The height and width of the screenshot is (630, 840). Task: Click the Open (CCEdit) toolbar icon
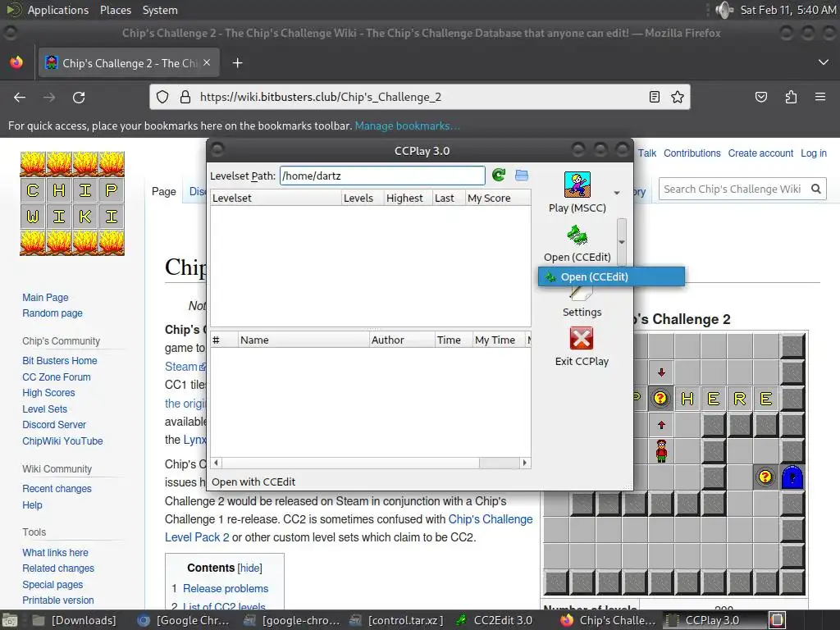[x=577, y=234]
